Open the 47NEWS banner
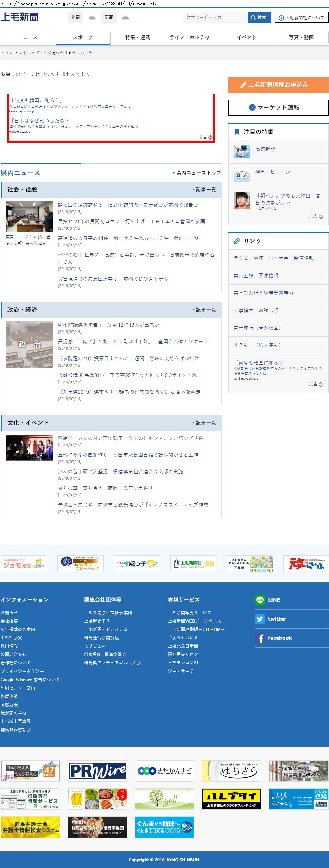The height and width of the screenshot is (868, 329). tap(30, 771)
